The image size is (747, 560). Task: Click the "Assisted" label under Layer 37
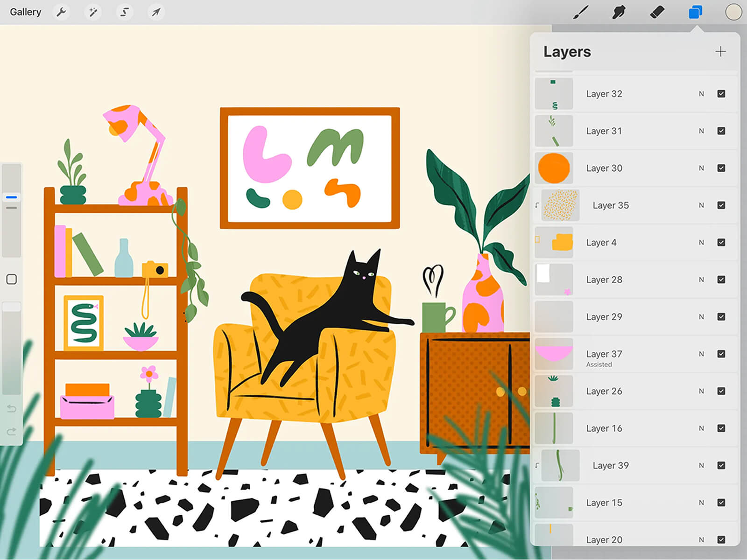pos(599,364)
